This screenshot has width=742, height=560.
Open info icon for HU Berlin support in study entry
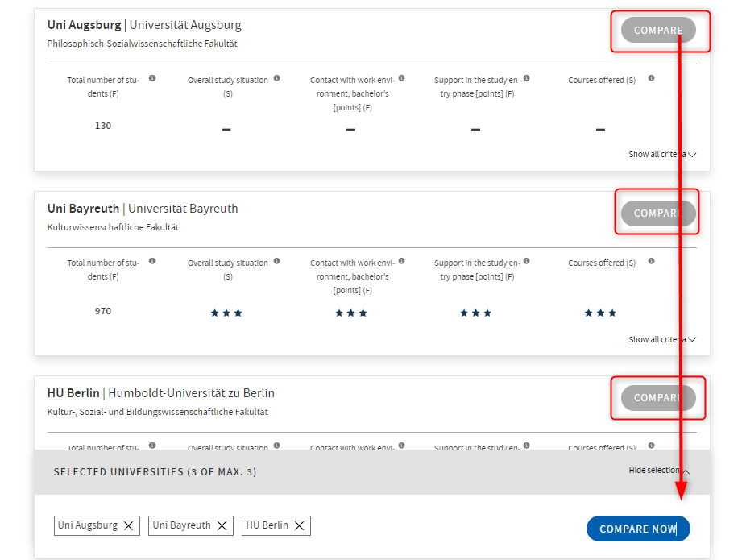(x=527, y=446)
